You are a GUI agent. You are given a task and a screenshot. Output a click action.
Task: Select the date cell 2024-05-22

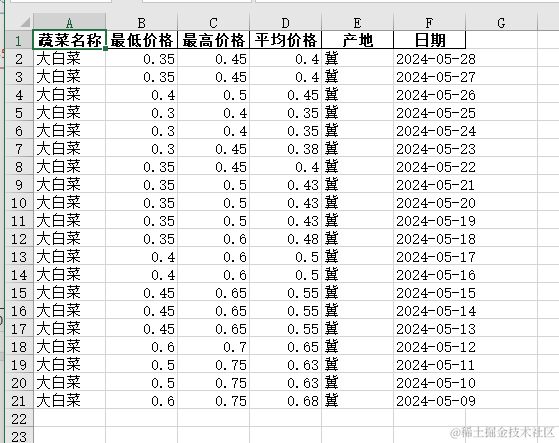click(x=430, y=166)
